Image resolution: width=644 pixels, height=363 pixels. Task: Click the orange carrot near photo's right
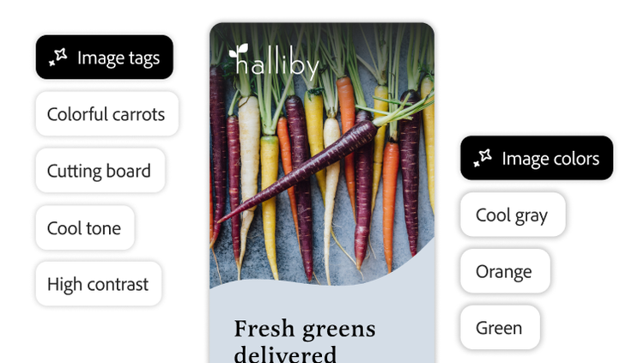[390, 205]
